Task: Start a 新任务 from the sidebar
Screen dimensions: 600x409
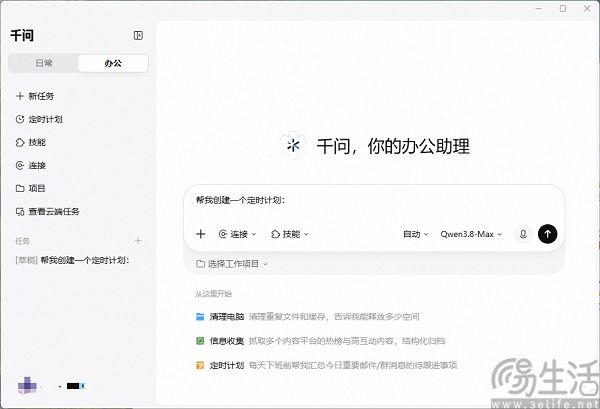Action: (35, 96)
